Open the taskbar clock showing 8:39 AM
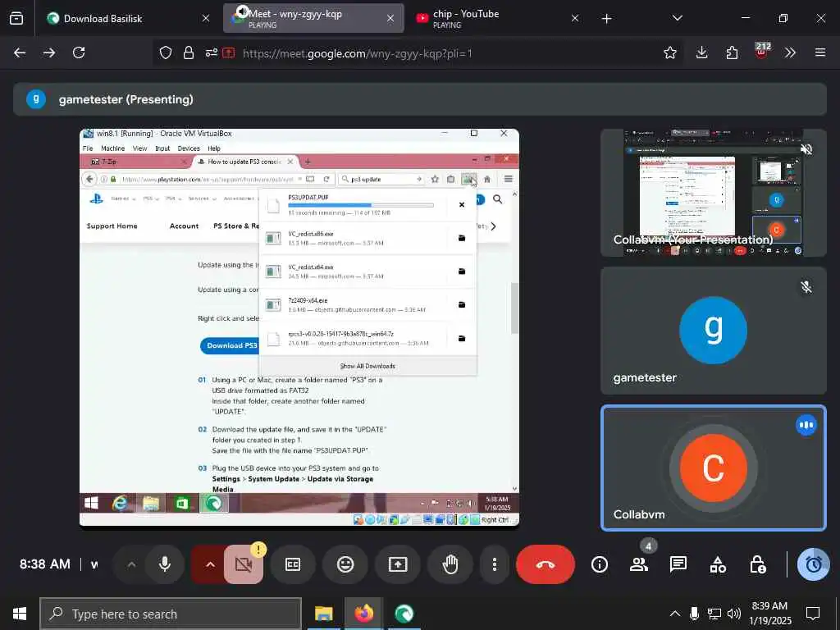The image size is (840, 630). point(769,614)
